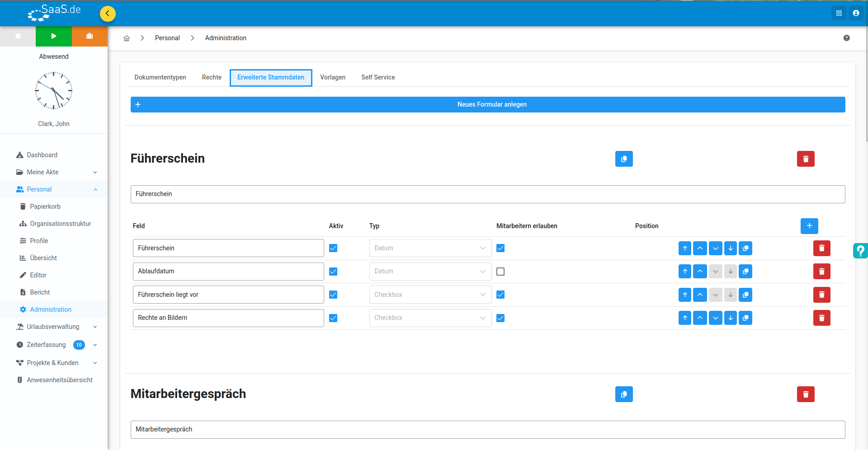Open the app grid icon in header
The width and height of the screenshot is (868, 450).
point(839,13)
